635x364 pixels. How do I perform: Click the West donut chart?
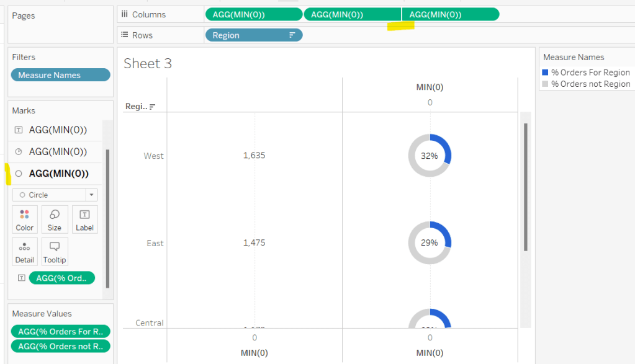tap(430, 156)
